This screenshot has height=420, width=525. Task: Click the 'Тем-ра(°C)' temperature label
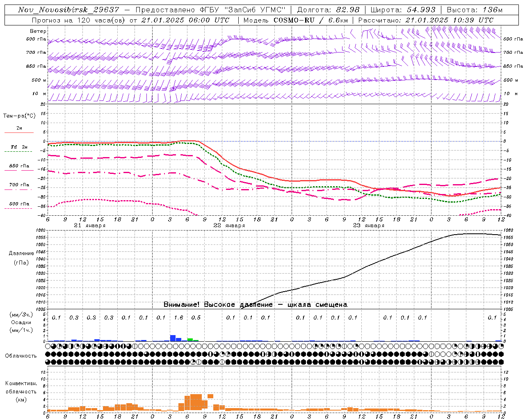coord(19,116)
